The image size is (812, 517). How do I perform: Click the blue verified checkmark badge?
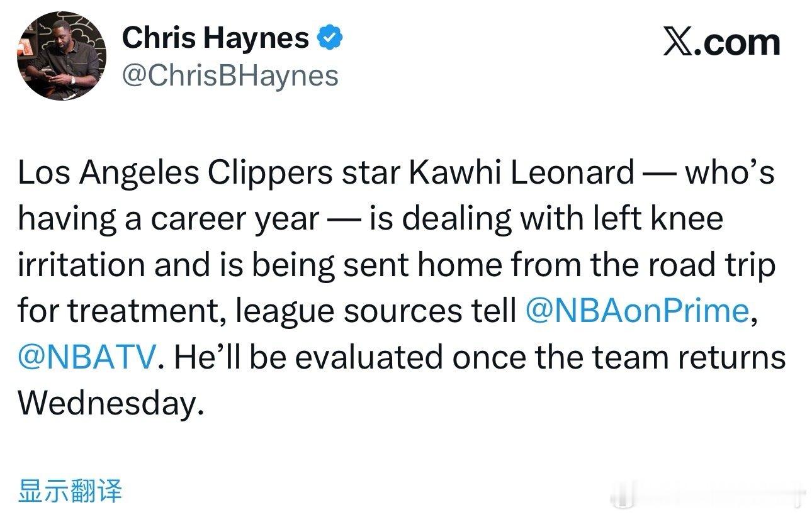tap(330, 39)
